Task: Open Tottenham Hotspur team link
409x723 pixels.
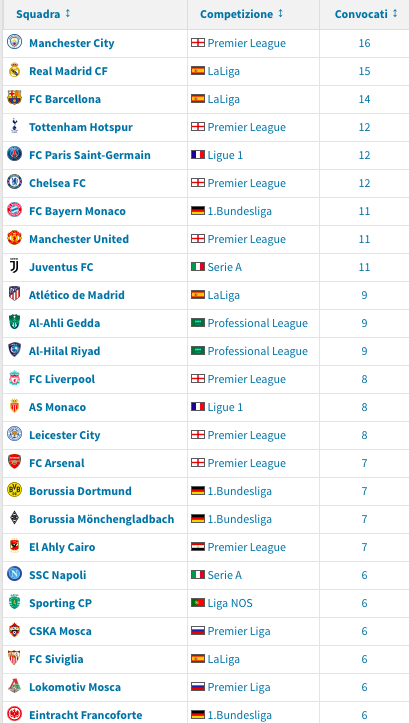Action: [x=81, y=127]
